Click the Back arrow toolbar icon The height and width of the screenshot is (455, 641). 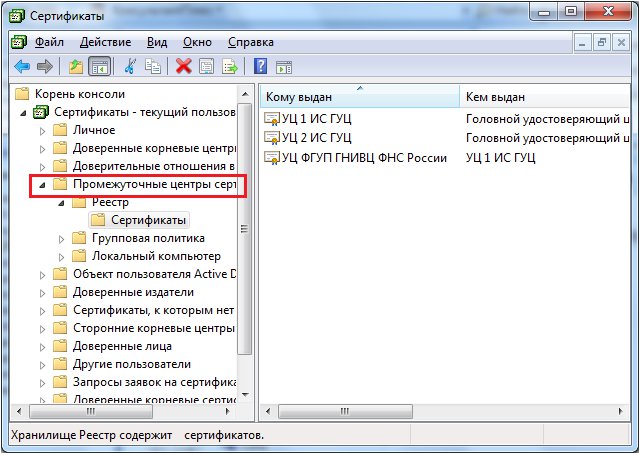click(21, 67)
